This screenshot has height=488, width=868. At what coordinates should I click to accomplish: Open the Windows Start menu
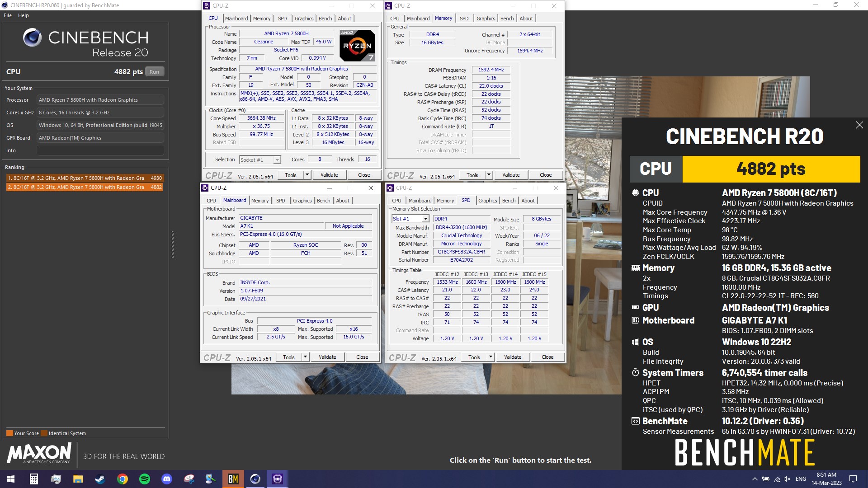(x=11, y=479)
